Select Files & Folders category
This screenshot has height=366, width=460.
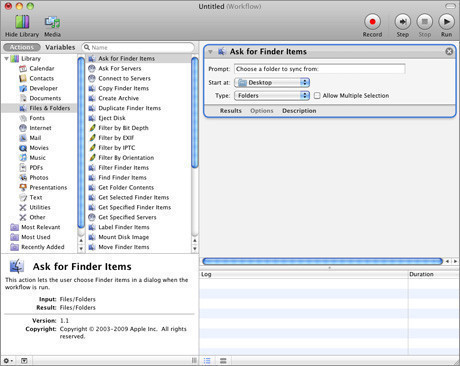pyautogui.click(x=39, y=108)
